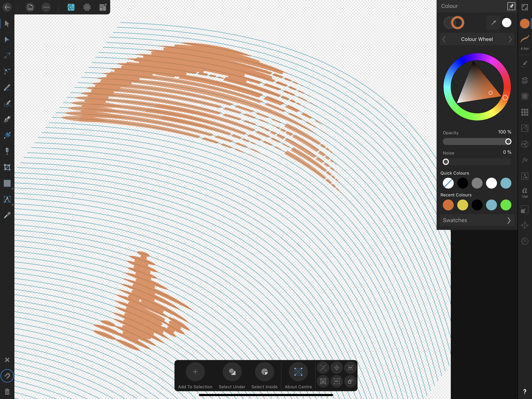Apply the picked white colour well
532x399 pixels.
click(x=506, y=23)
